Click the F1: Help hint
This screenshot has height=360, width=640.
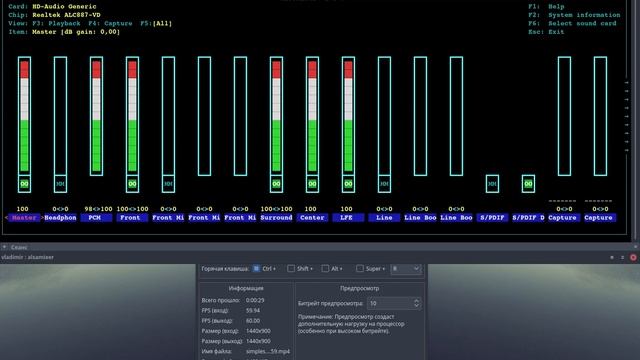546,7
